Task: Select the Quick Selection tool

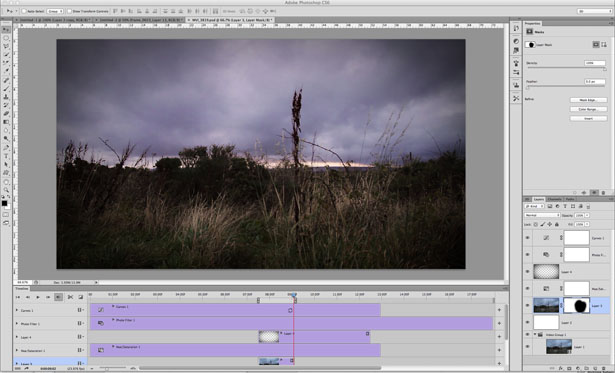Action: pos(6,55)
